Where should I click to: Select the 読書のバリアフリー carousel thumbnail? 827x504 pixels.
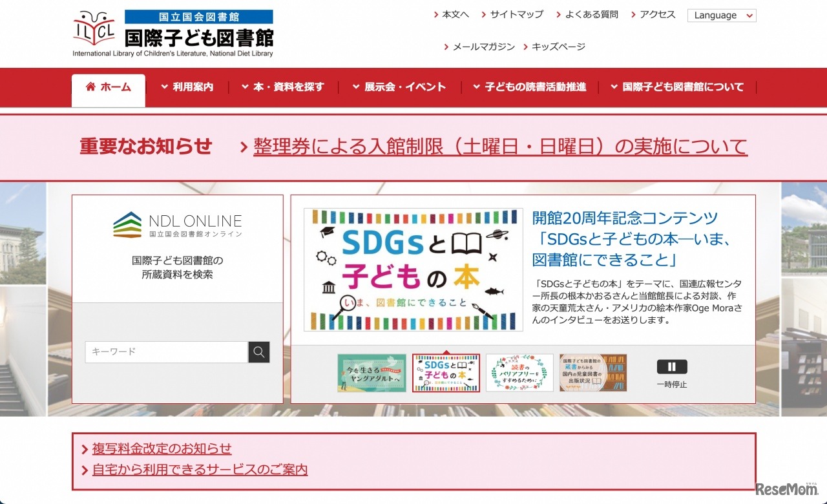point(519,373)
